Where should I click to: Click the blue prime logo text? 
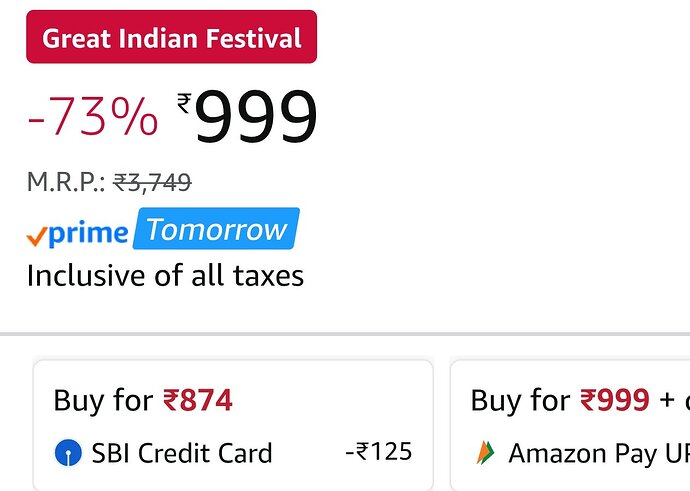[x=88, y=234]
